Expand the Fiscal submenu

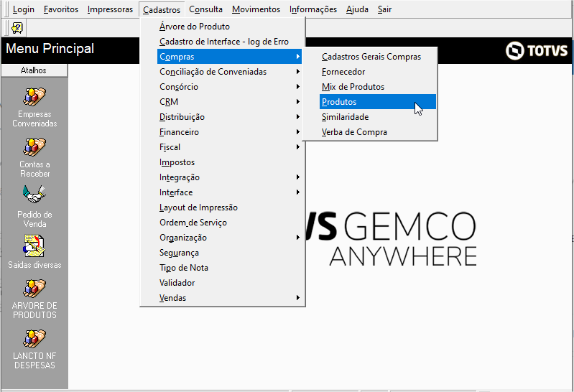(229, 146)
